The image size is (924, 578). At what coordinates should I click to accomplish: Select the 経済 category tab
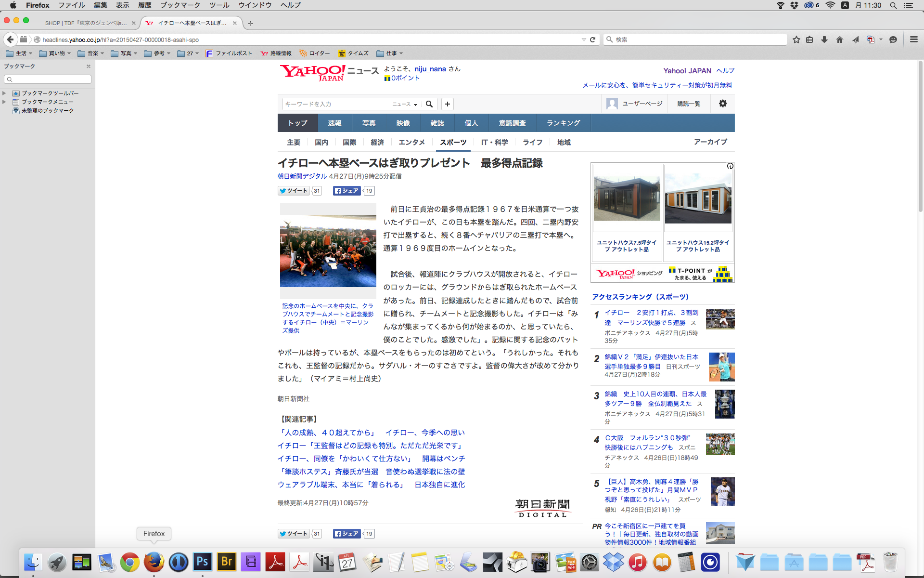[377, 143]
